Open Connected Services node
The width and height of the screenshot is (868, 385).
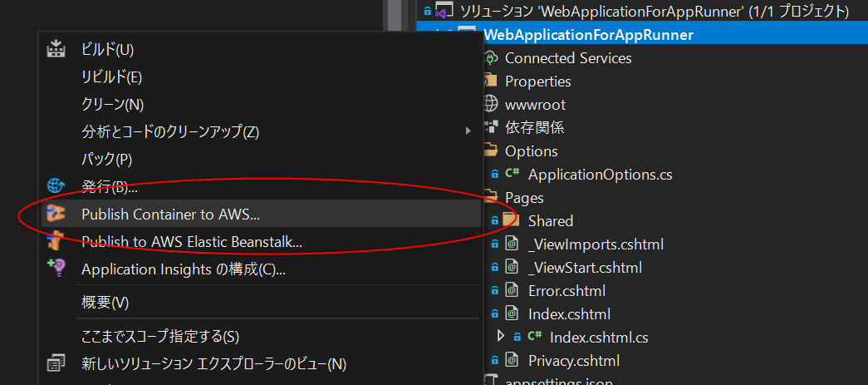(x=568, y=58)
